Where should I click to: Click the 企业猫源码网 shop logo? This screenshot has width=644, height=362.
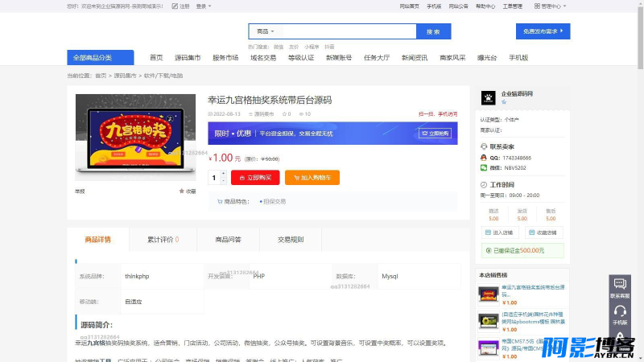point(489,98)
